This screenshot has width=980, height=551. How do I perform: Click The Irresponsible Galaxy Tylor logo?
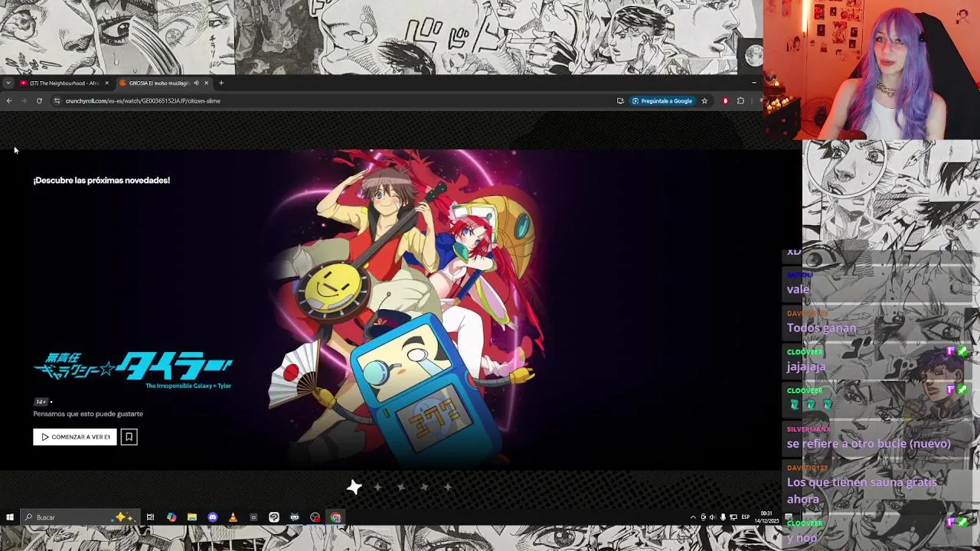pyautogui.click(x=132, y=370)
